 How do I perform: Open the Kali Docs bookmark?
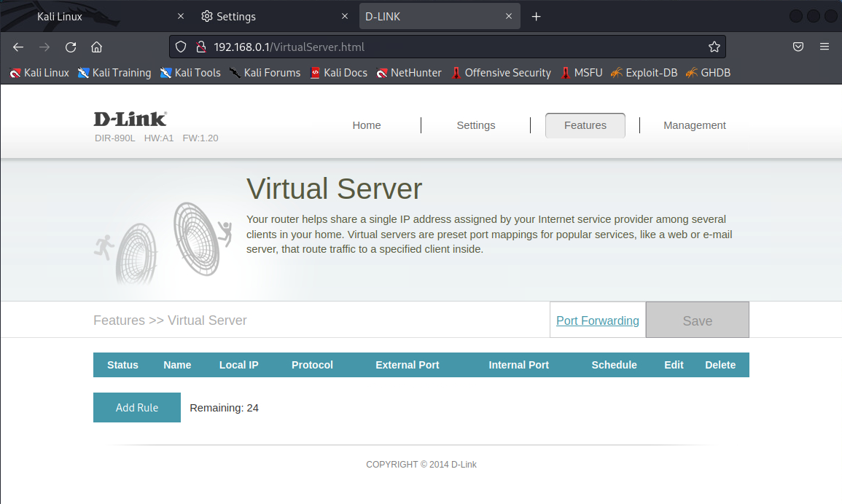tap(338, 72)
